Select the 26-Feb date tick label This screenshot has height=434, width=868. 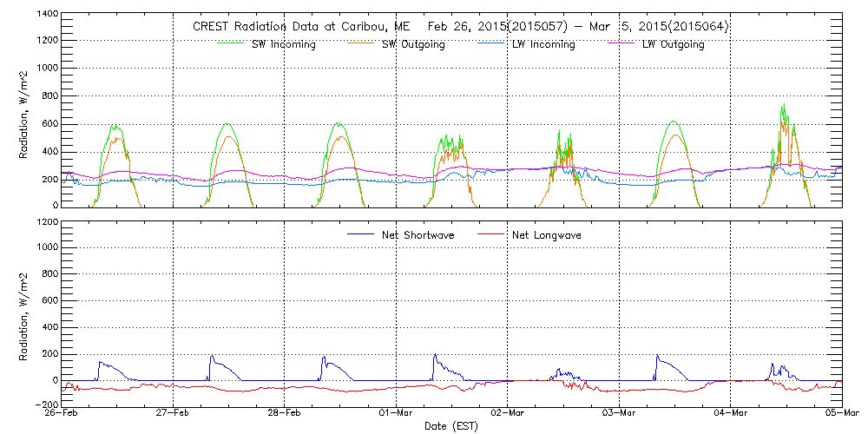coord(62,413)
